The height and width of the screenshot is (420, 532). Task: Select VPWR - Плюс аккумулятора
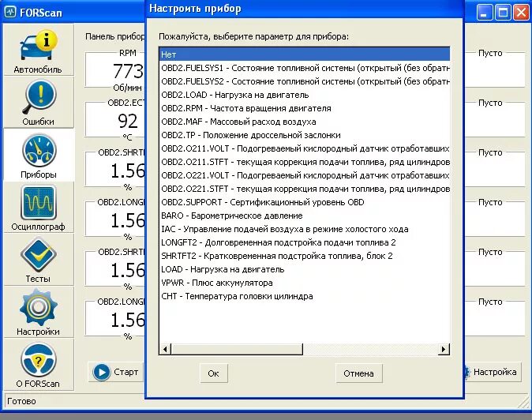[305, 283]
